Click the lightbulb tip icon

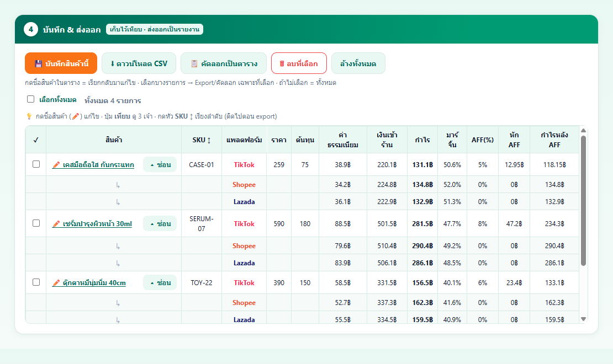pyautogui.click(x=29, y=116)
